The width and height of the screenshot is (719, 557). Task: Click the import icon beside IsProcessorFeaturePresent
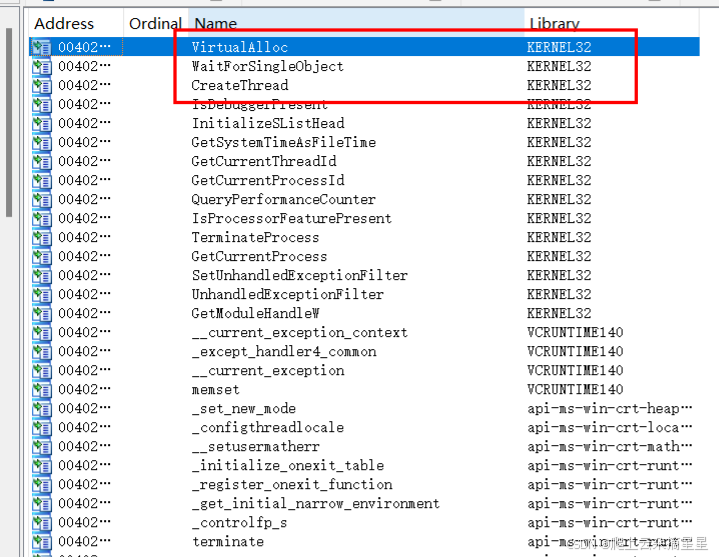(x=41, y=219)
